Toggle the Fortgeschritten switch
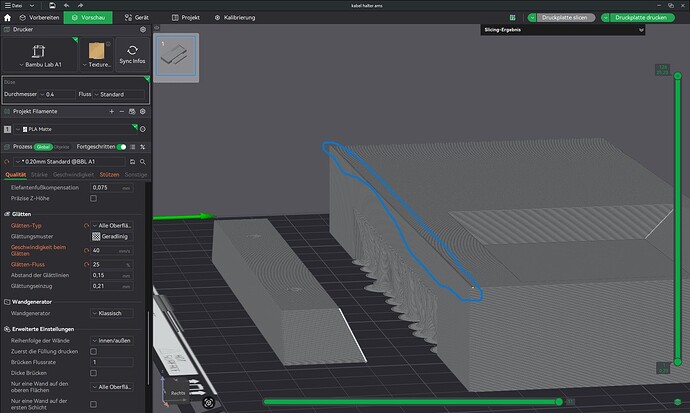Image resolution: width=690 pixels, height=413 pixels. (x=121, y=147)
